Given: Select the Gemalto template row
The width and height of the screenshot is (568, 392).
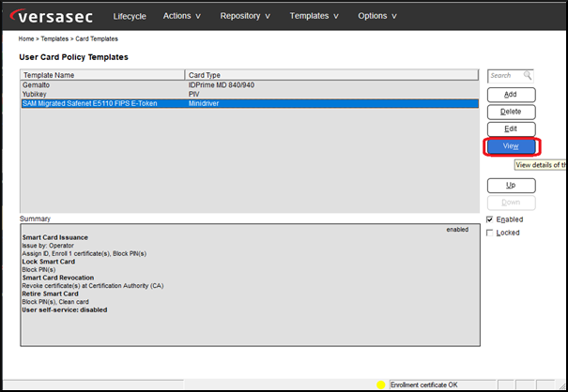Looking at the screenshot, I should pos(250,85).
